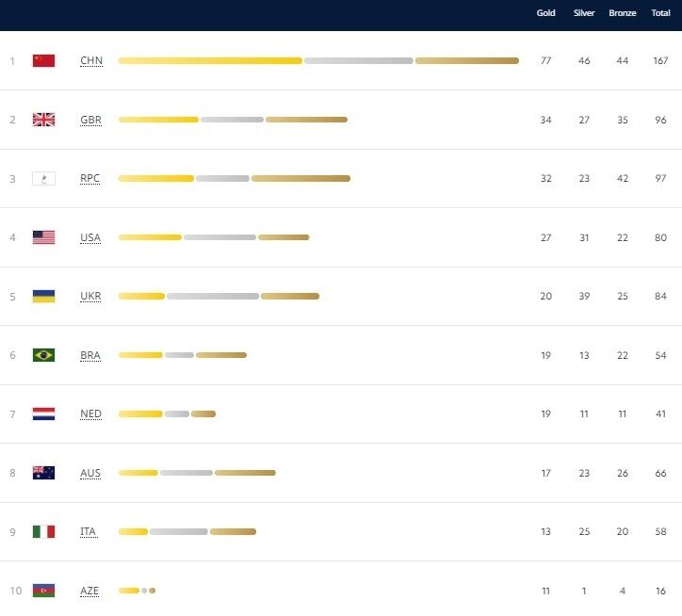Sort table by Silver column header

click(x=584, y=13)
